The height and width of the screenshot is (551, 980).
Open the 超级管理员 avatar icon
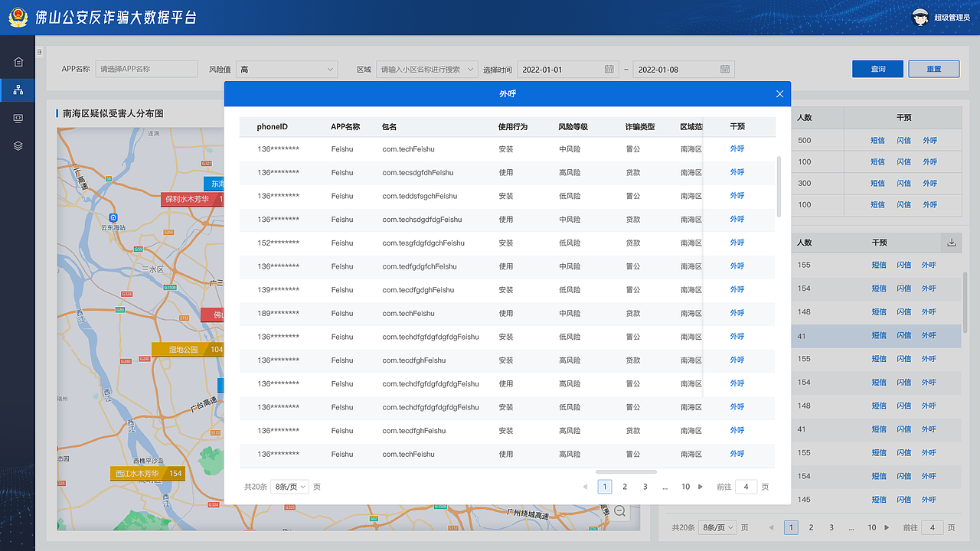pyautogui.click(x=920, y=17)
